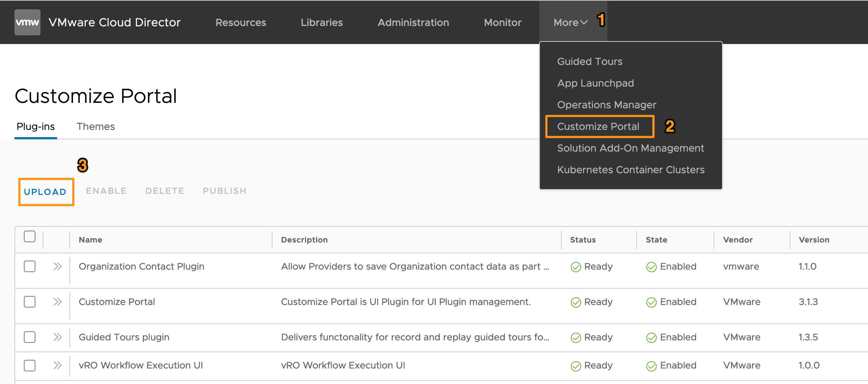The height and width of the screenshot is (384, 868).
Task: Select the vRO Workflow Execution UI checkbox
Action: click(x=30, y=365)
